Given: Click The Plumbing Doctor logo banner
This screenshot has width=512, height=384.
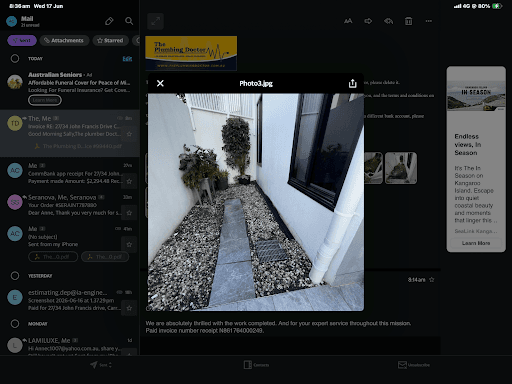Looking at the screenshot, I should [x=191, y=53].
